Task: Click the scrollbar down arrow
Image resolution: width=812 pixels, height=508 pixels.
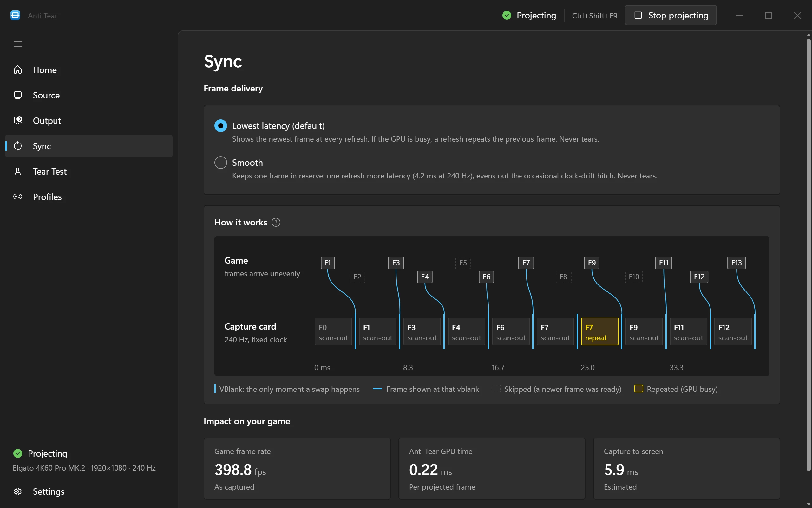Action: (x=808, y=504)
